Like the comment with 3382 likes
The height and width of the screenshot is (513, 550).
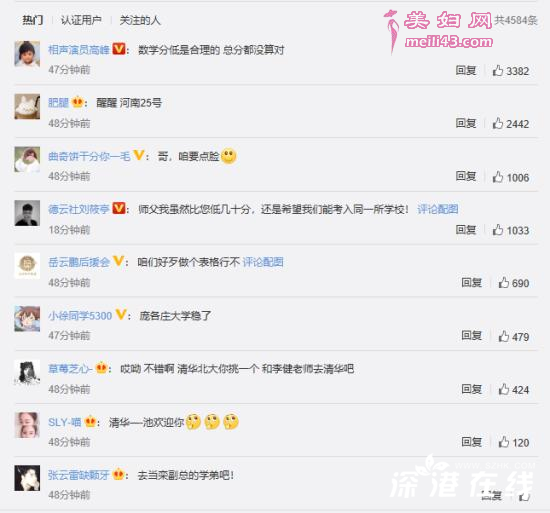pyautogui.click(x=498, y=70)
